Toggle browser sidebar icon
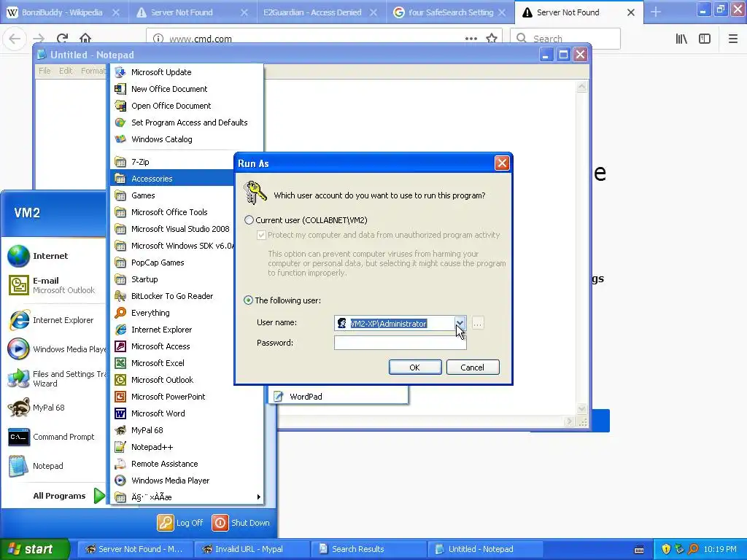Screen dimensions: 747x560 coord(705,39)
